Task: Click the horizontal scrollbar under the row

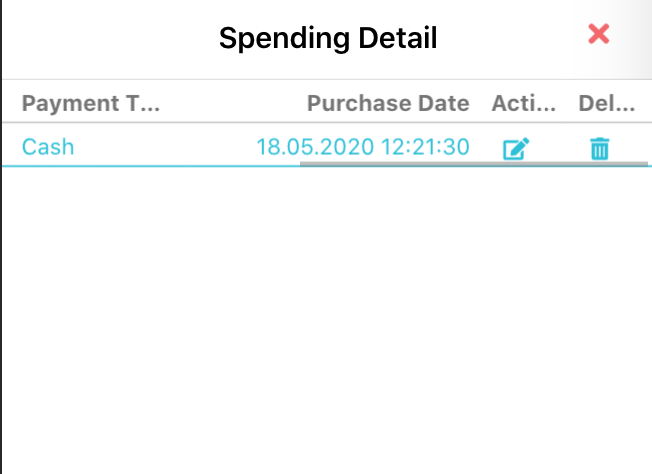Action: [470, 162]
